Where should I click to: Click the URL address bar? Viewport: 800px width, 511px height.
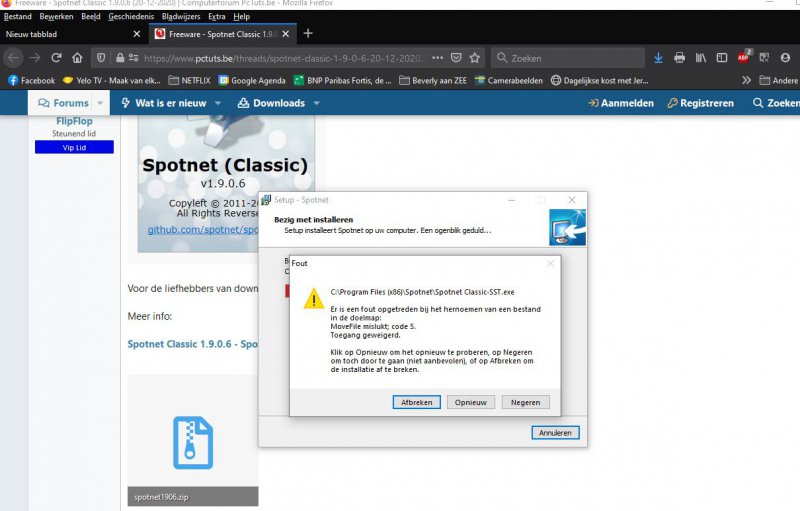[x=283, y=58]
